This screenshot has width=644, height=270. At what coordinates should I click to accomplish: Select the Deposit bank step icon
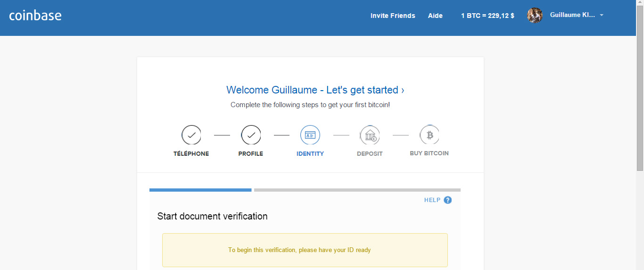(x=370, y=135)
